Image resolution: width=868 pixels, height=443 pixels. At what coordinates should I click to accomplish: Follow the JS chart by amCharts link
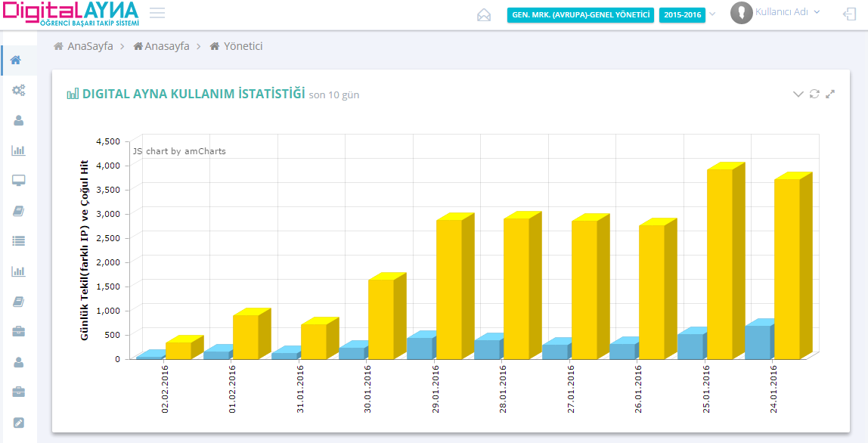point(180,151)
